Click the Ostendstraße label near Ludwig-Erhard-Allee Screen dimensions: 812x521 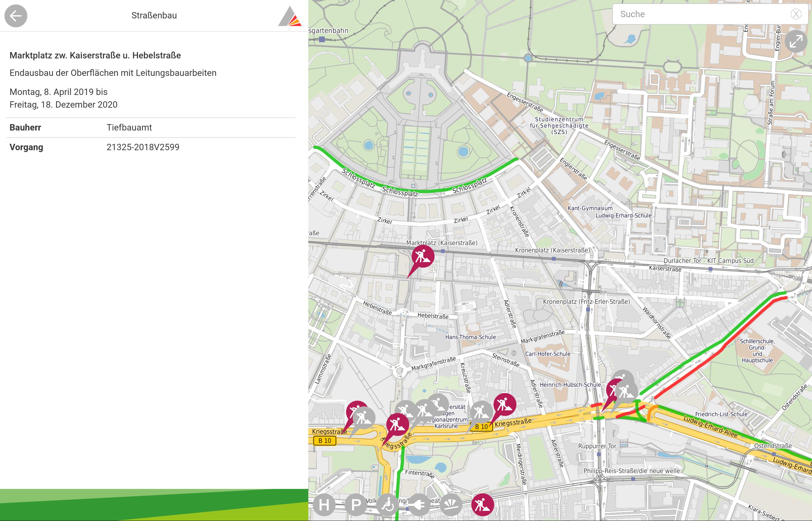tap(773, 445)
